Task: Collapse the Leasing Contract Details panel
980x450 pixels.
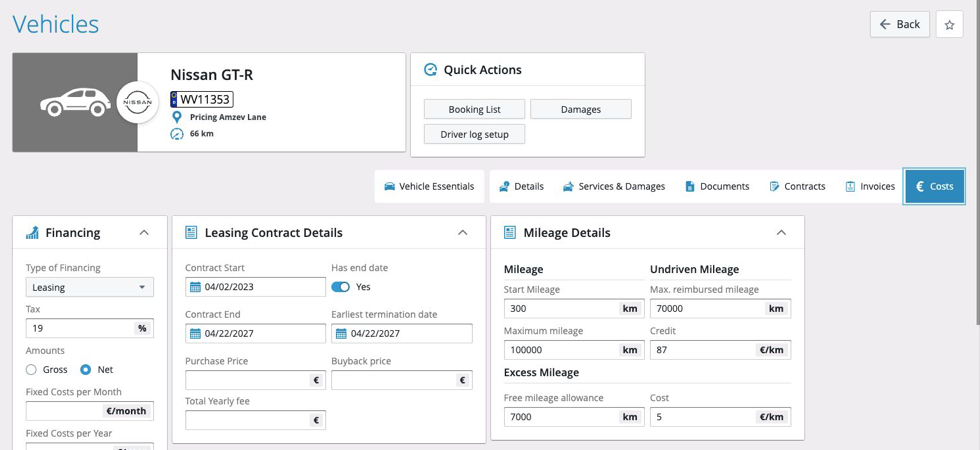Action: coord(462,232)
